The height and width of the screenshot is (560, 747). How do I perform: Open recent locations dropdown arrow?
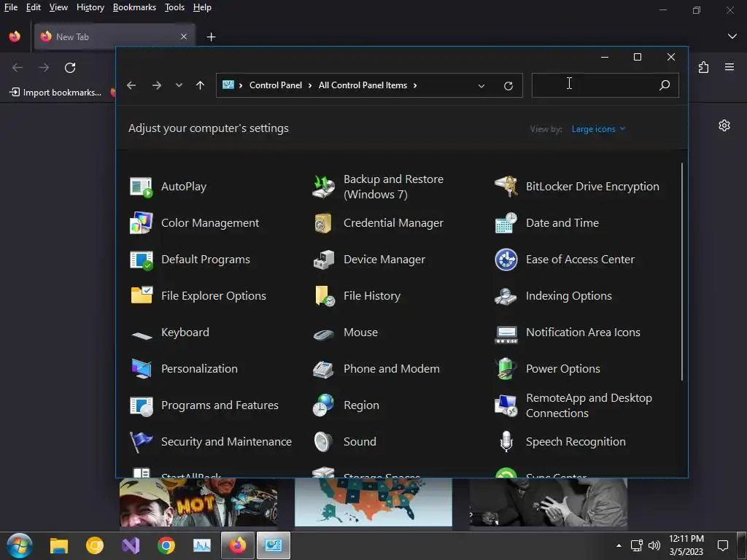click(x=179, y=85)
